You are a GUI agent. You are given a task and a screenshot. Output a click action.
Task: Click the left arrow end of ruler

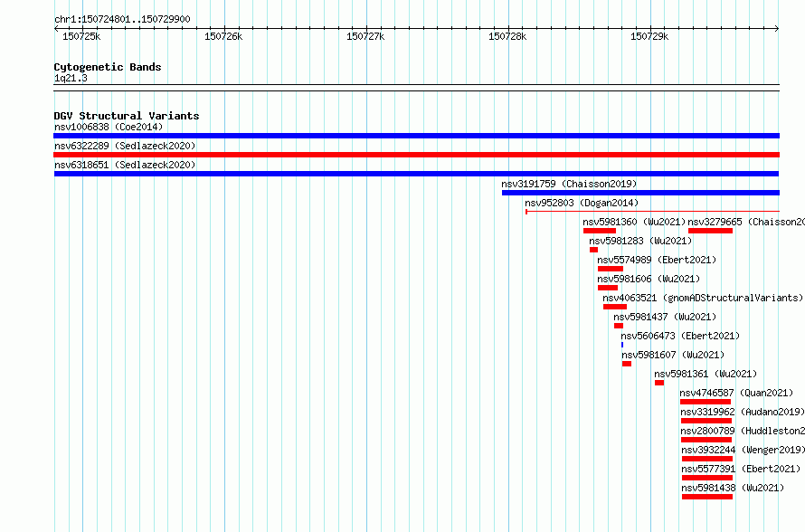[x=56, y=29]
